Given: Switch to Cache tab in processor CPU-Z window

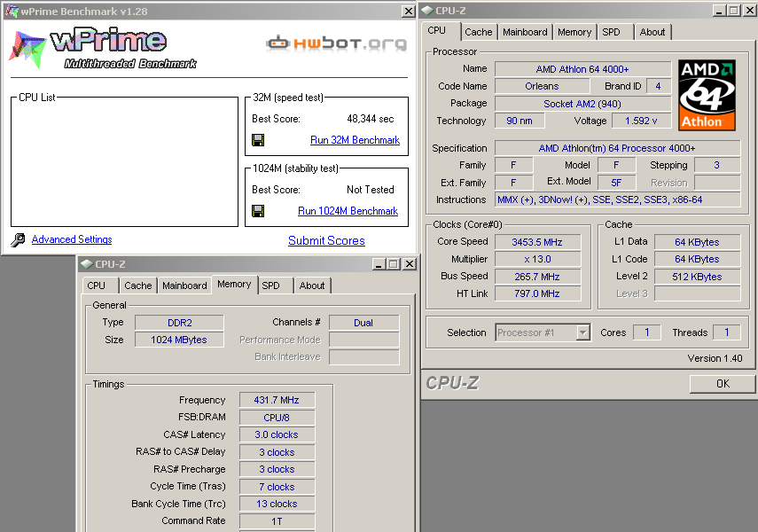Looking at the screenshot, I should (x=478, y=33).
